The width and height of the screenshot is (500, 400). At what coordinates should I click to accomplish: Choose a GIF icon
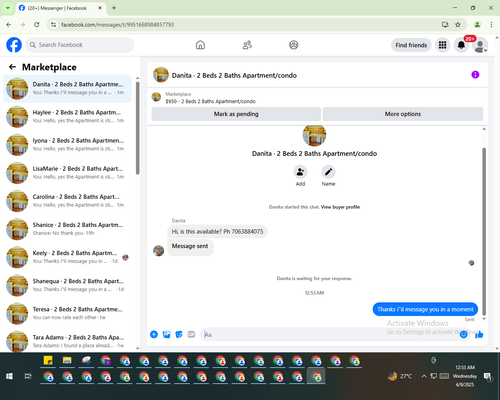coord(191,334)
